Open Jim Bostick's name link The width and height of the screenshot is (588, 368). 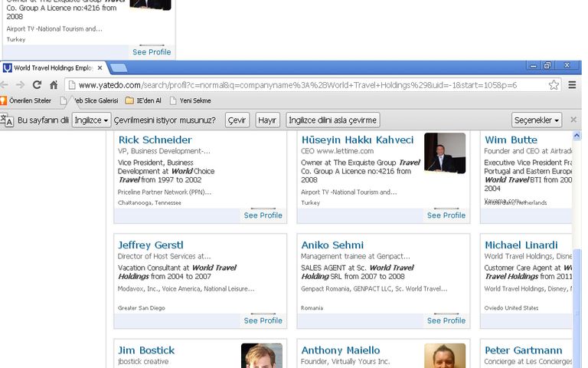(146, 350)
